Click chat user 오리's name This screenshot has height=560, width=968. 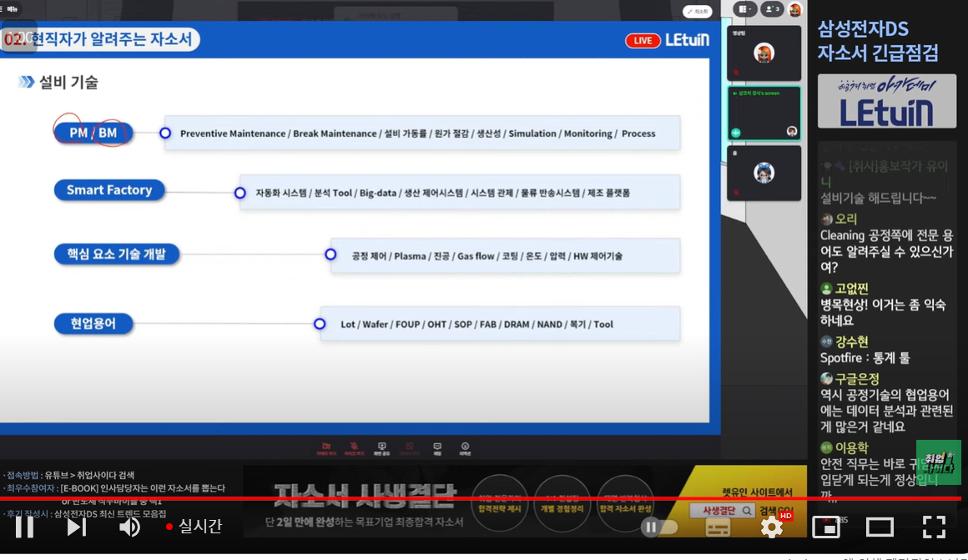click(x=846, y=219)
